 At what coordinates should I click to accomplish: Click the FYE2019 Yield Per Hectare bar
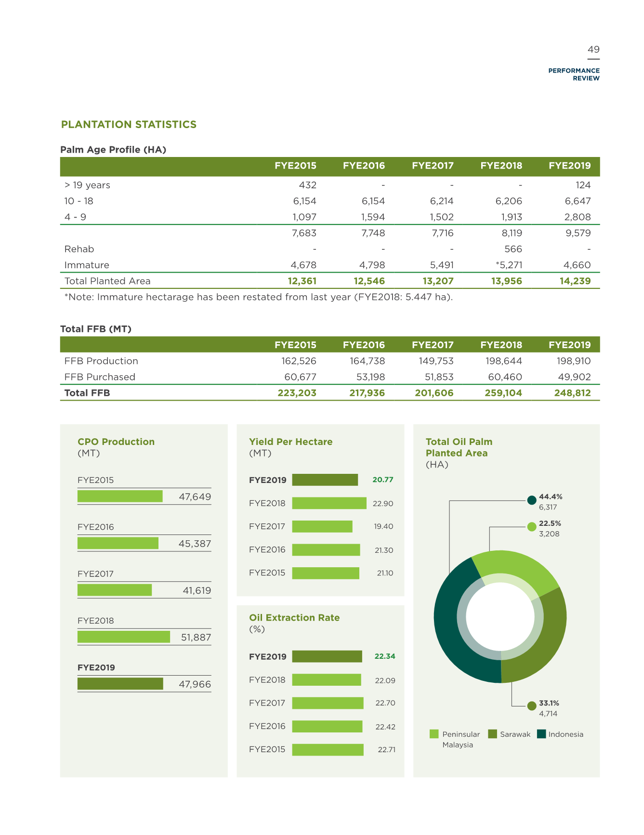(325, 480)
